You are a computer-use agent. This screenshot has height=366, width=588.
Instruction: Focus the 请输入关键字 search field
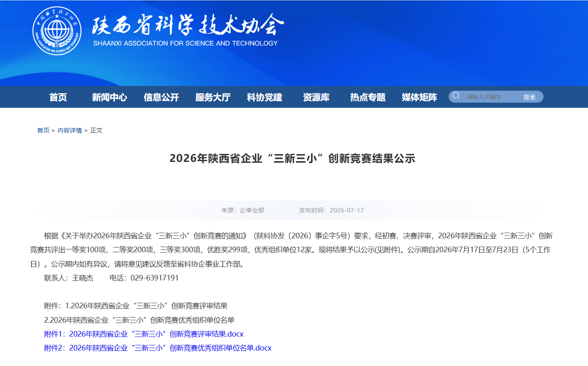pos(491,97)
